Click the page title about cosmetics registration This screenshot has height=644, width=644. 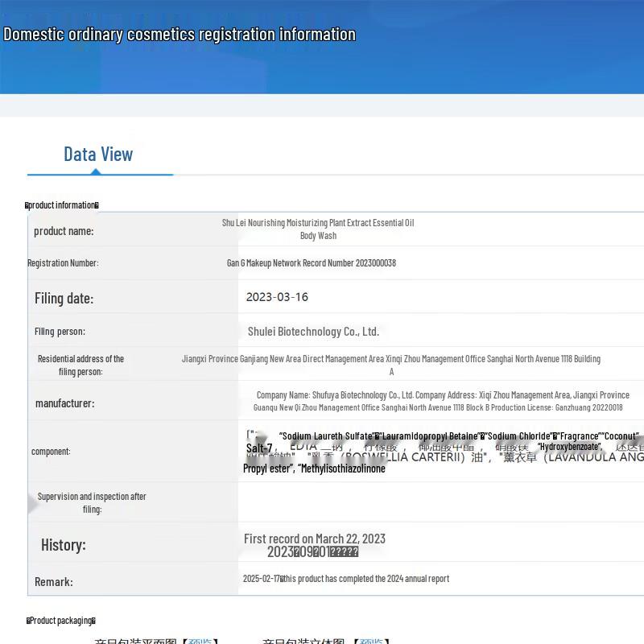tap(179, 35)
